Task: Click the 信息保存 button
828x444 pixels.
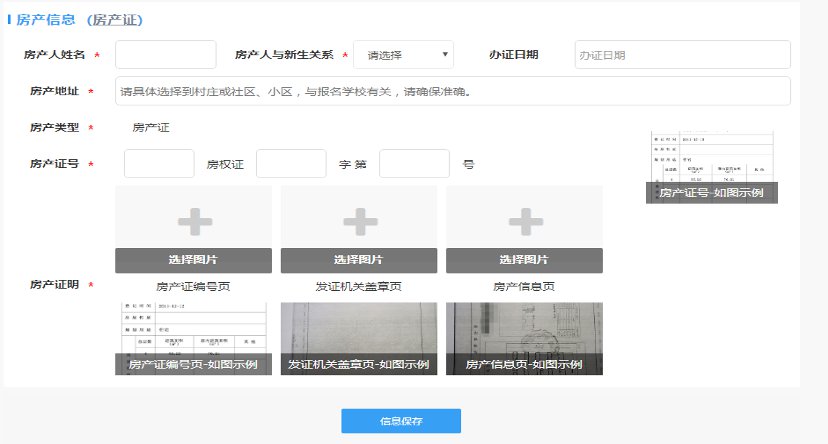Action: [400, 421]
